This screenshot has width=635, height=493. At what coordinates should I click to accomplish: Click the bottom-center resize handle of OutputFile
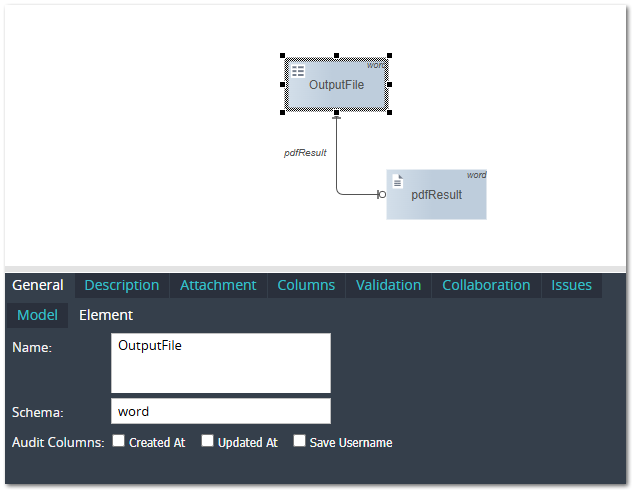[x=336, y=112]
